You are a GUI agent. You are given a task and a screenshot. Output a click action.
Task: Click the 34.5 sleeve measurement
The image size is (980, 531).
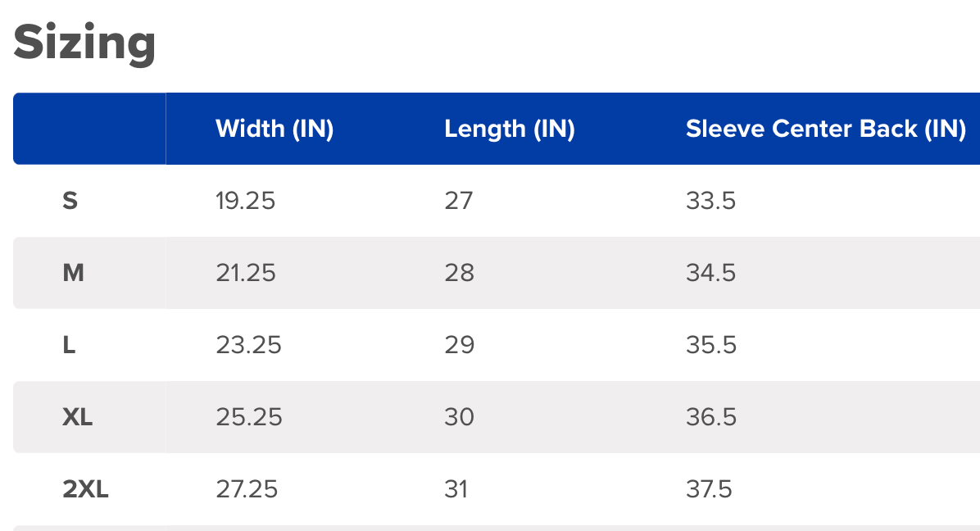pos(711,273)
